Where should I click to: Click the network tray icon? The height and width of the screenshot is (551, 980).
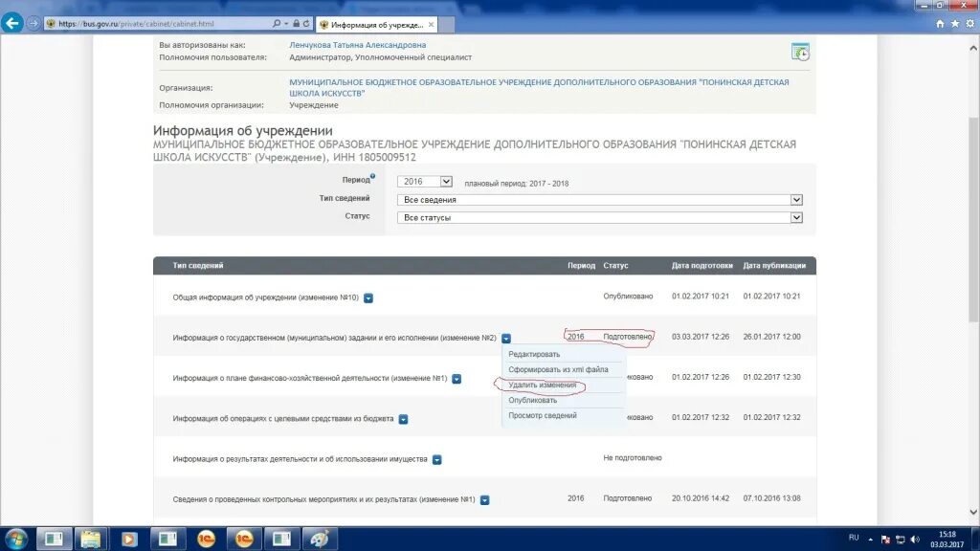coord(900,540)
